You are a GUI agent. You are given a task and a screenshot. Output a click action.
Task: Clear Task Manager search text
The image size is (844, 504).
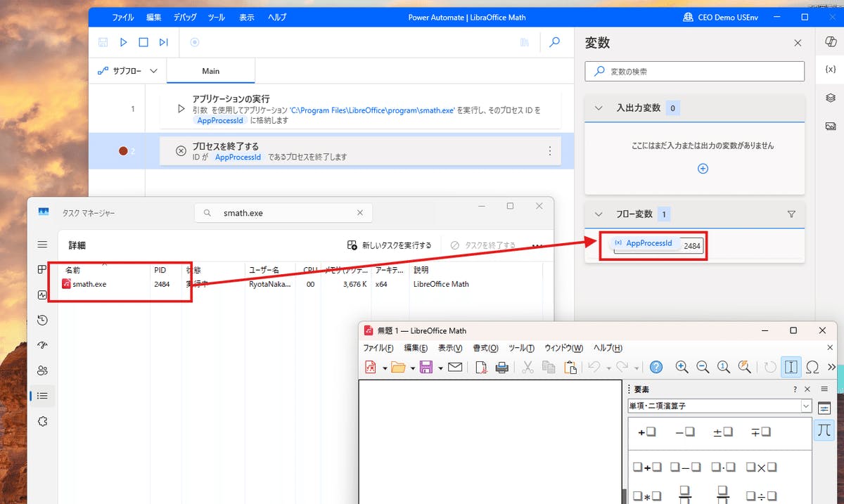[x=360, y=212]
